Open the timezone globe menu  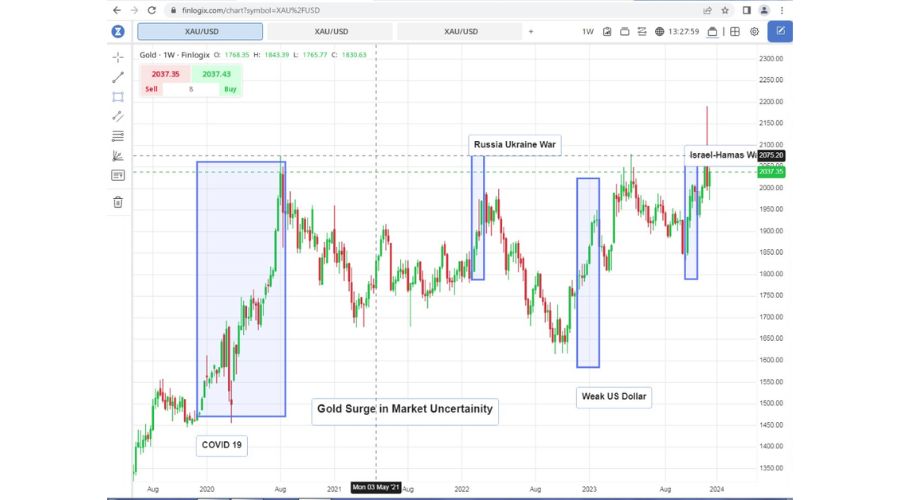(660, 31)
